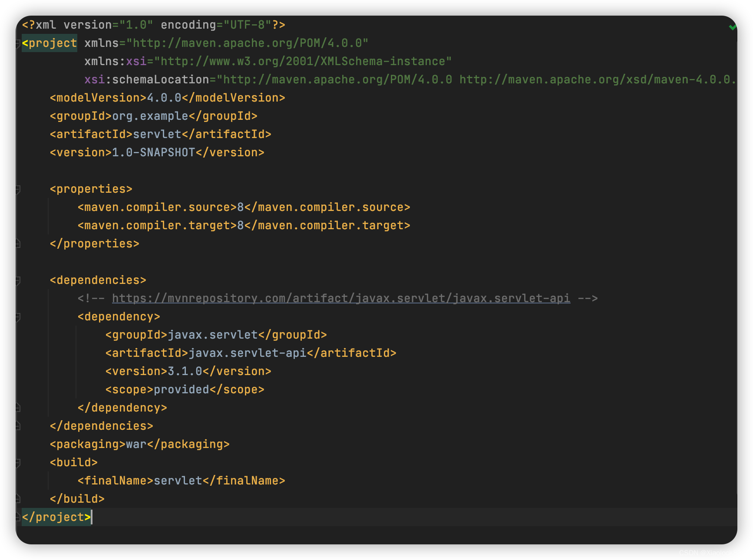Collapse the project element fold marker
The height and width of the screenshot is (560, 753).
tap(18, 43)
